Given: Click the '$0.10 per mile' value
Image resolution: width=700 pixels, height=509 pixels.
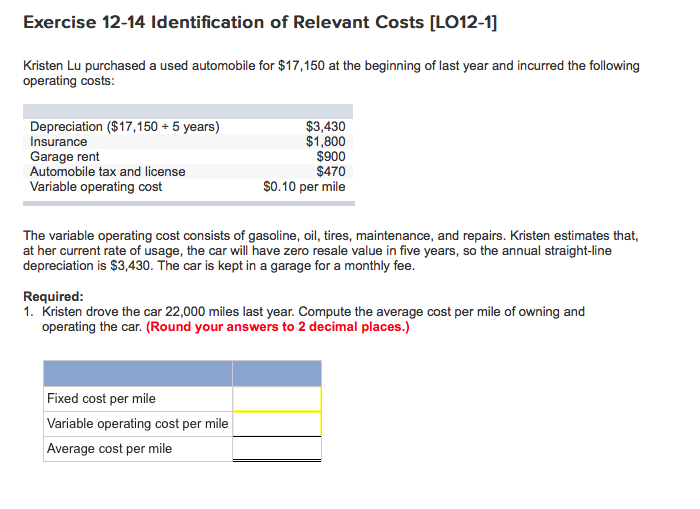Looking at the screenshot, I should point(304,187).
